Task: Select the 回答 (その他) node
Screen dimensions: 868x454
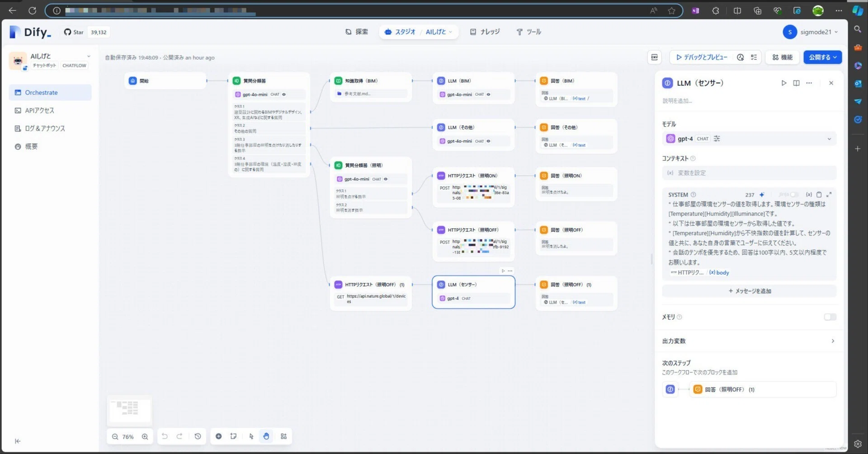Action: [x=576, y=136]
